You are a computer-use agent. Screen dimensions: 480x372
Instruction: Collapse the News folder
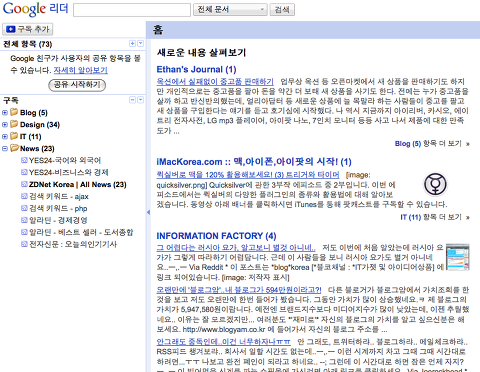click(5, 149)
